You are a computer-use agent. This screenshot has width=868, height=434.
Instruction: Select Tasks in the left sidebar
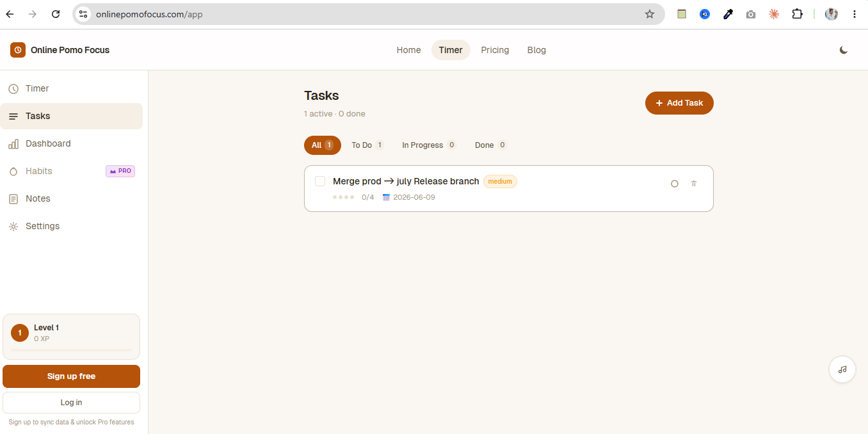click(72, 116)
